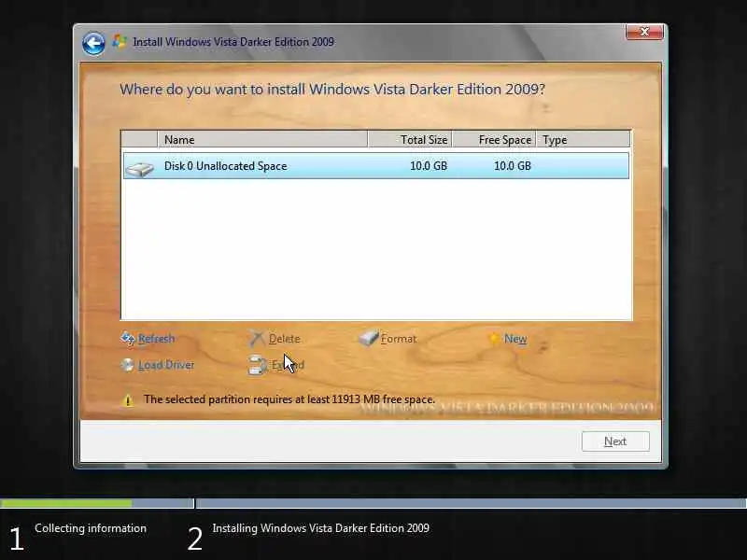
Task: Sort by the Total Size column header
Action: [x=410, y=139]
